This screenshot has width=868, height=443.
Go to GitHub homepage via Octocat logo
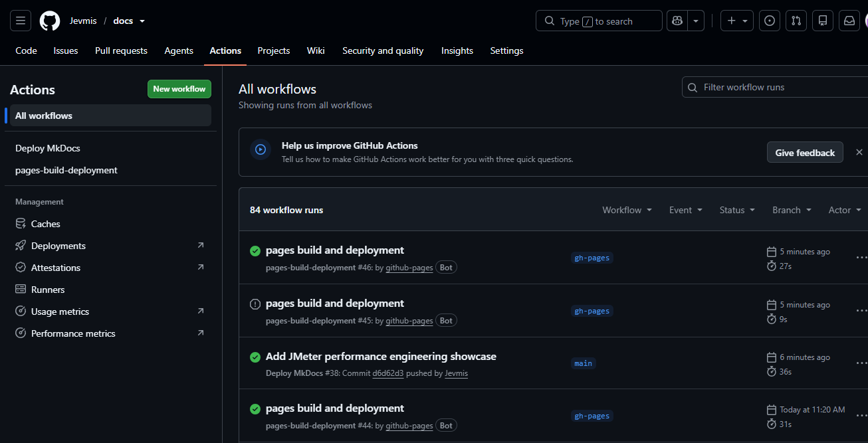click(50, 21)
